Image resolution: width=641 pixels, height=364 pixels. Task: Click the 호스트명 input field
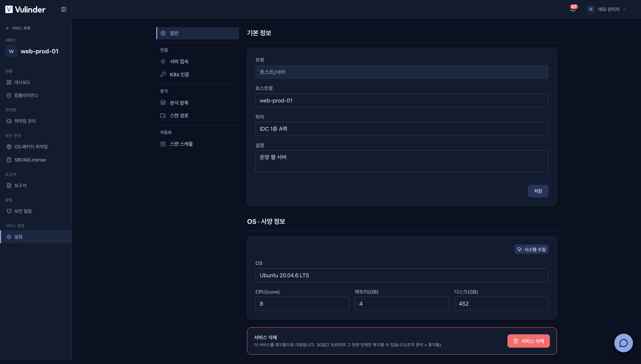[x=402, y=100]
